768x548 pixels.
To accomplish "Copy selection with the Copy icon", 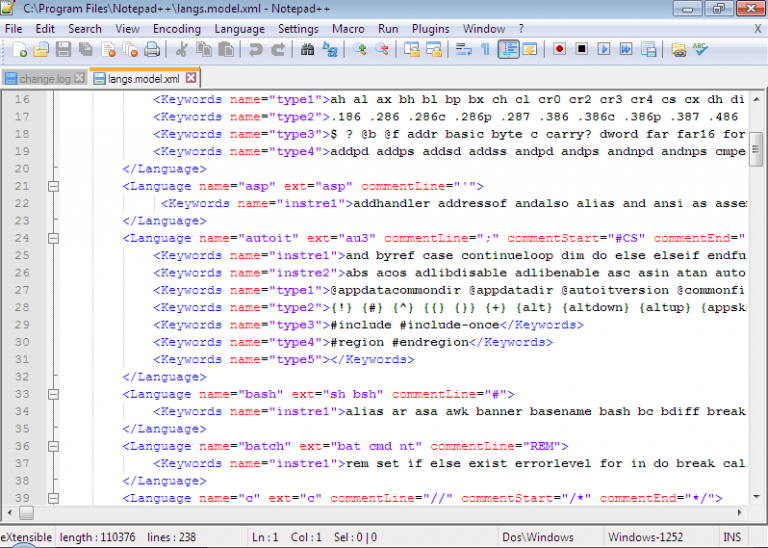I will (x=204, y=49).
